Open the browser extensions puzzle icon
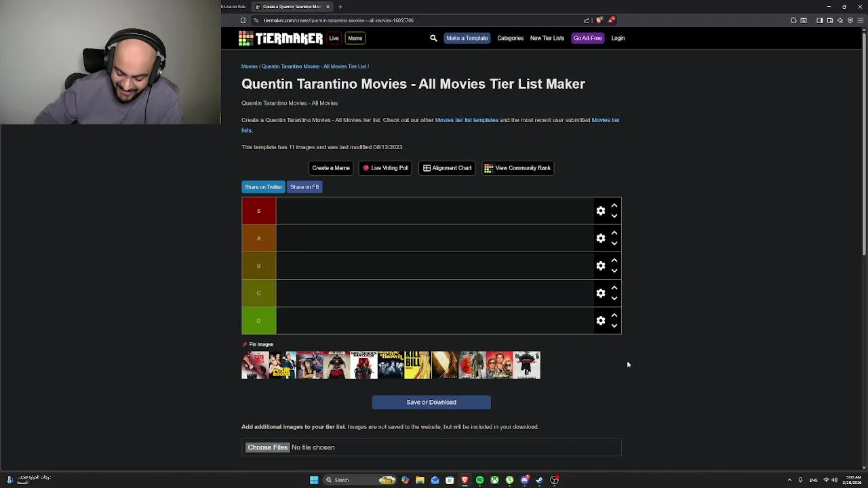 click(x=793, y=20)
